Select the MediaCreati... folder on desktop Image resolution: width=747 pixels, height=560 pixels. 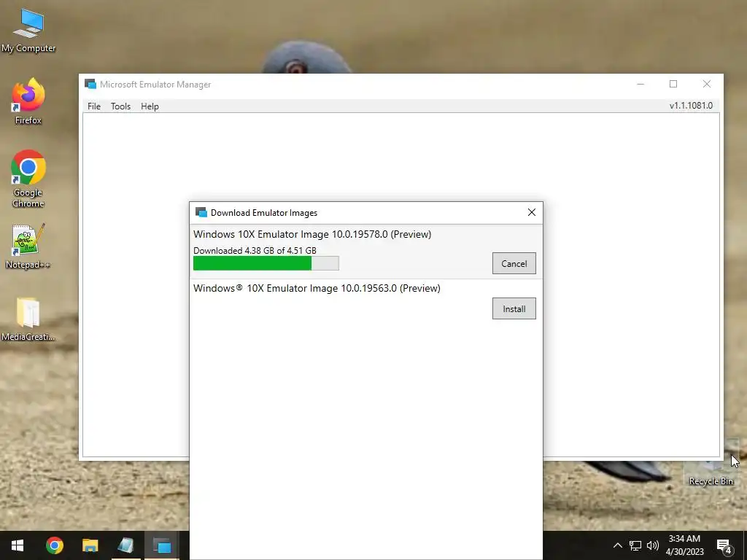click(x=28, y=319)
